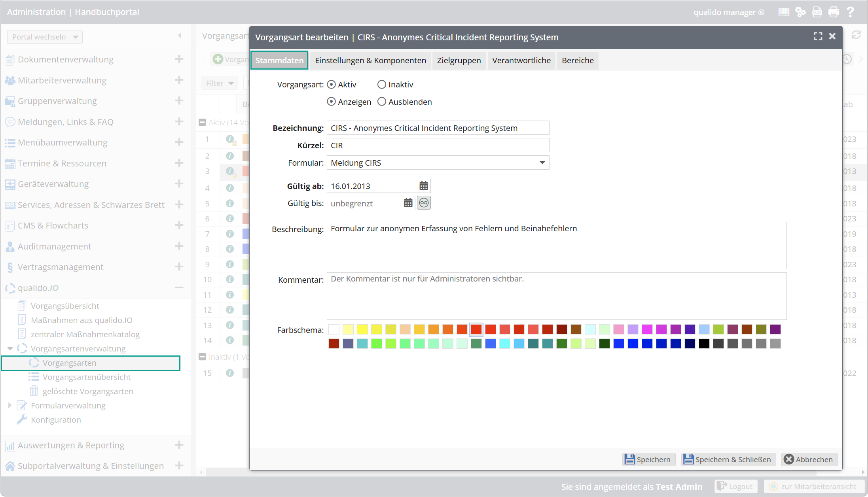868x497 pixels.
Task: Click the Mitarbeiterverwaltung people icon
Action: [x=10, y=80]
